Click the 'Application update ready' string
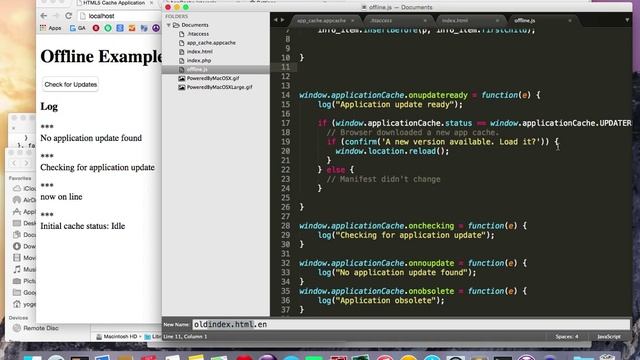The image size is (640, 360). (395, 104)
